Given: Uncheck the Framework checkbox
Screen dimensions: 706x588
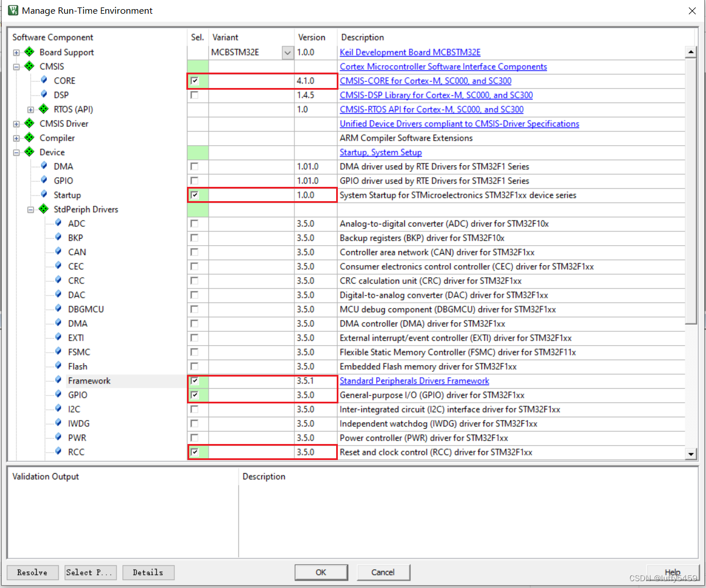Looking at the screenshot, I should click(194, 381).
